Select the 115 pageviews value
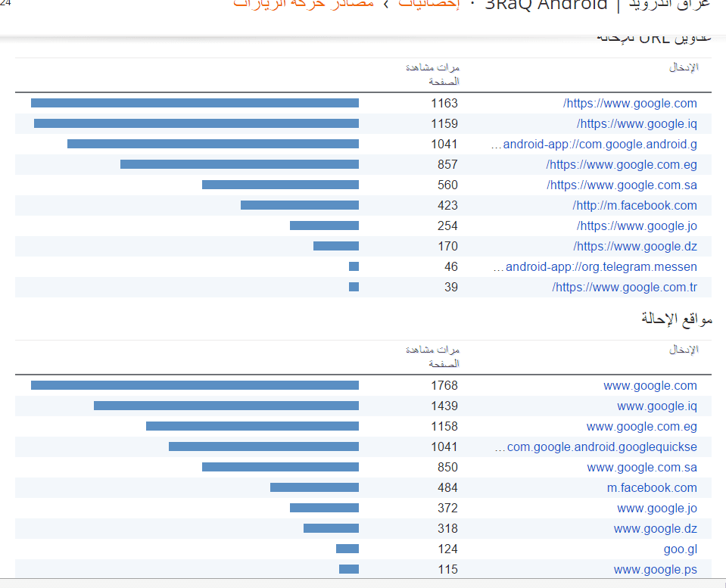The height and width of the screenshot is (588, 726). pyautogui.click(x=447, y=570)
